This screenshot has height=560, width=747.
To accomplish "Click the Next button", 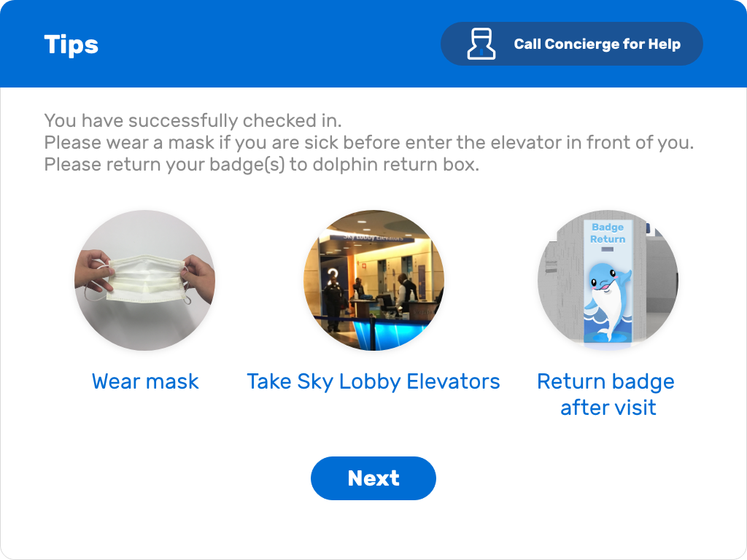I will [373, 478].
